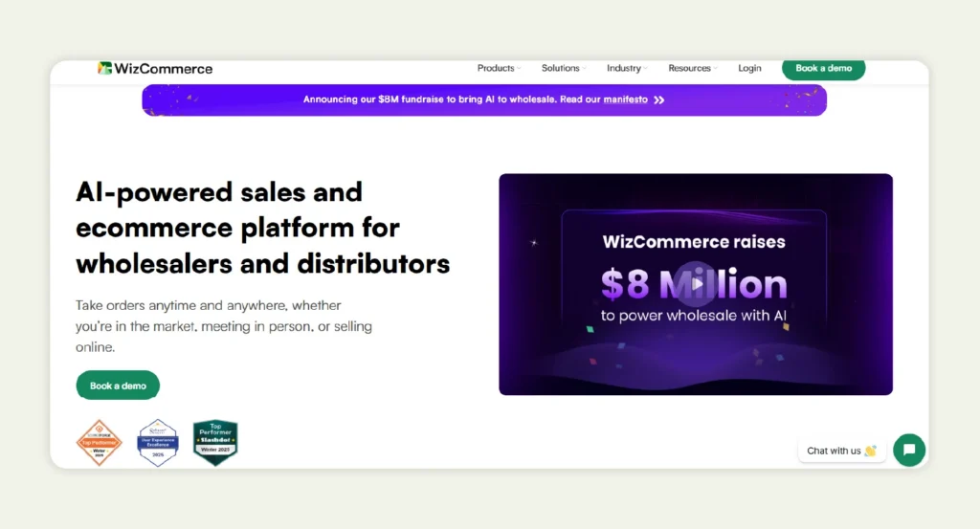
Task: Expand the Industry dropdown menu
Action: (x=627, y=68)
